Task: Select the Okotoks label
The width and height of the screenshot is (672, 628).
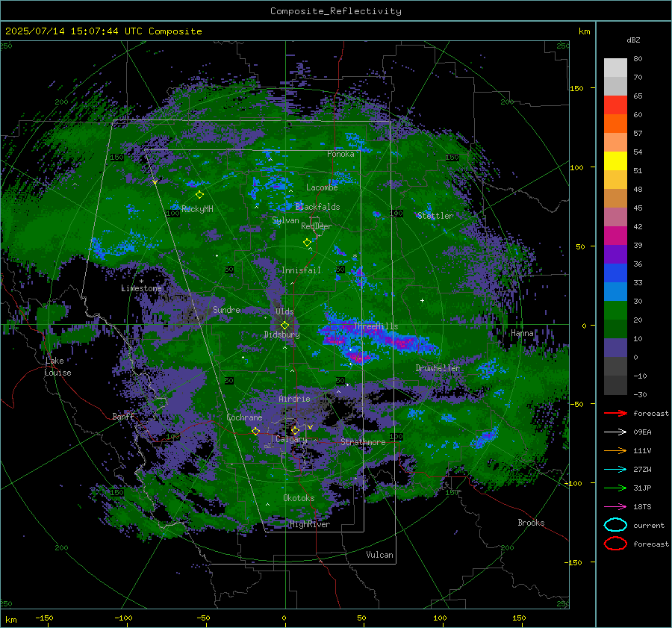Action: [x=299, y=498]
